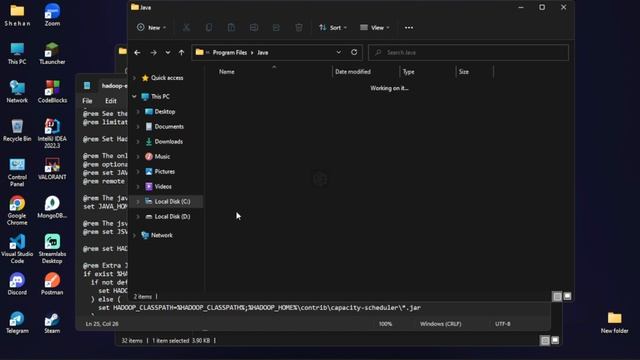Screen dimensions: 640x360
Task: Expand Quick access in navigation pane
Action: (134, 78)
